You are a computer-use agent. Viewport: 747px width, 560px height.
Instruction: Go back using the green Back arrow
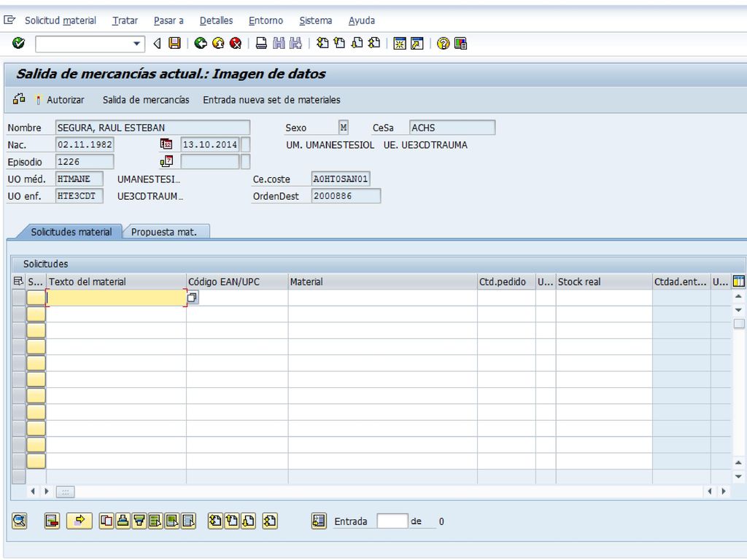[201, 43]
